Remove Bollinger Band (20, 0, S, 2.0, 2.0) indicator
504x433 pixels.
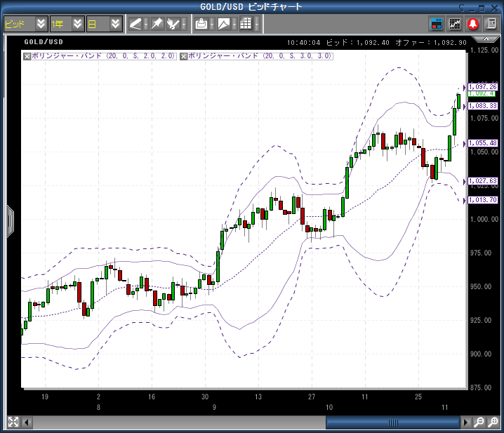pyautogui.click(x=27, y=56)
